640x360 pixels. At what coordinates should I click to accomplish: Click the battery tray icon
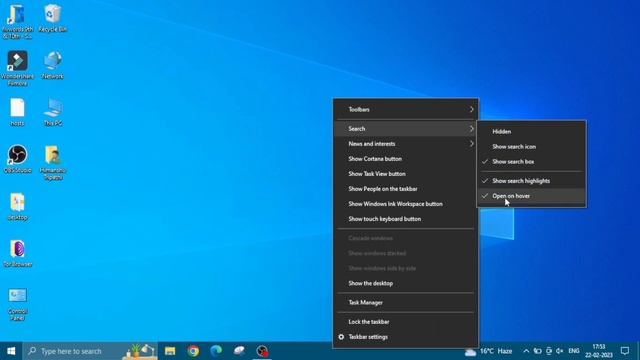click(x=538, y=351)
